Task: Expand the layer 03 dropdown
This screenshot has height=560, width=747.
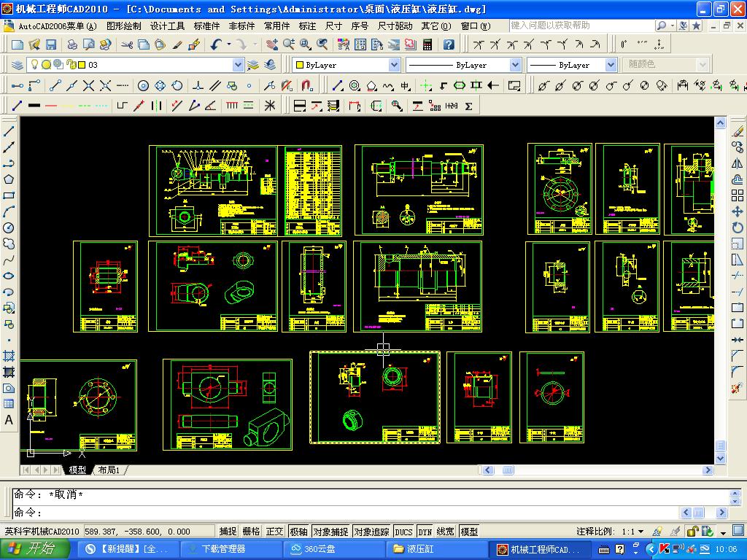Action: [239, 65]
